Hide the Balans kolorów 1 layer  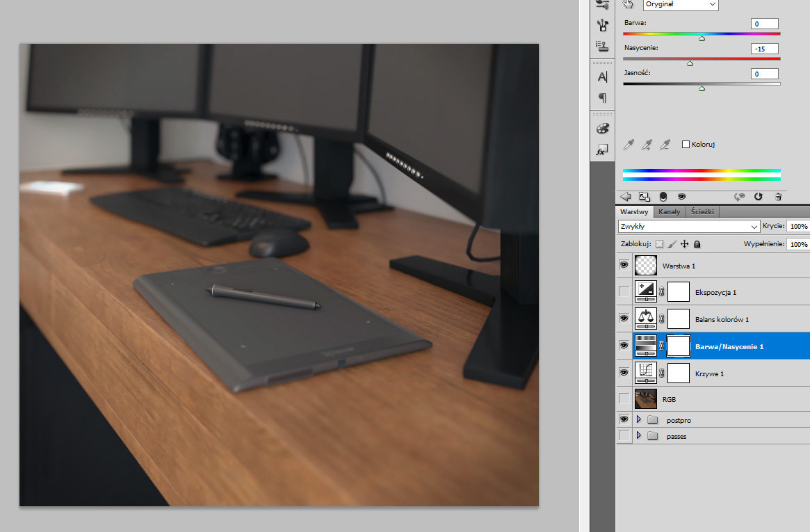tap(624, 319)
